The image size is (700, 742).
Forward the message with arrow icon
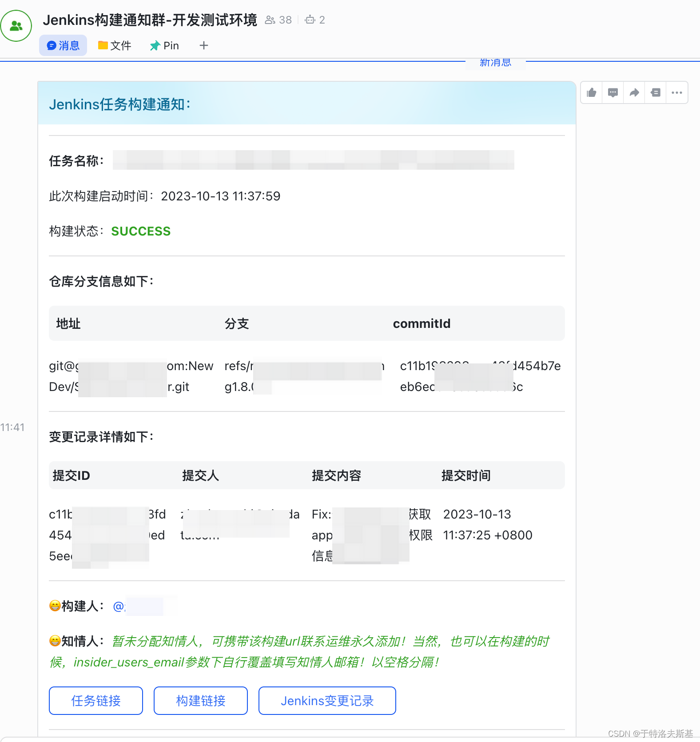tap(634, 92)
